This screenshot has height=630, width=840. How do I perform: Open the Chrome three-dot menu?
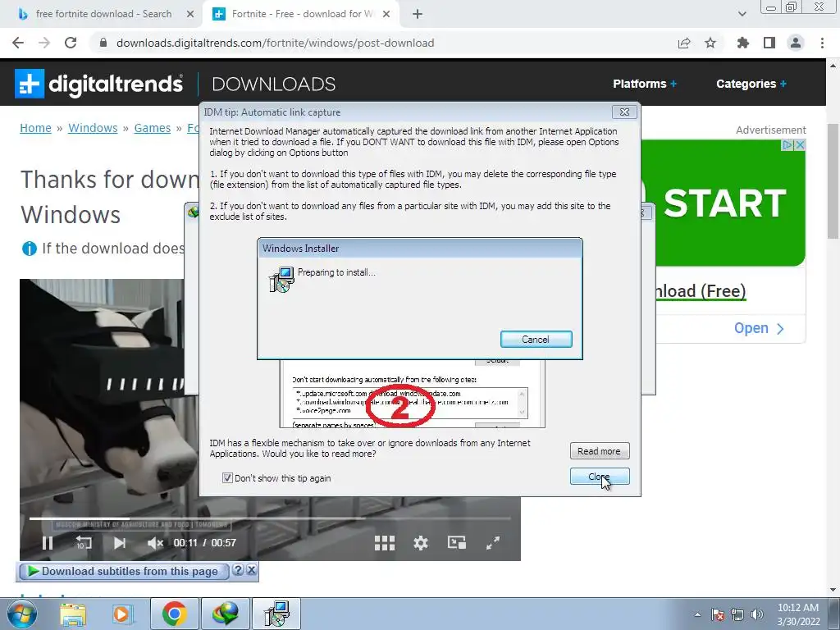[x=822, y=43]
